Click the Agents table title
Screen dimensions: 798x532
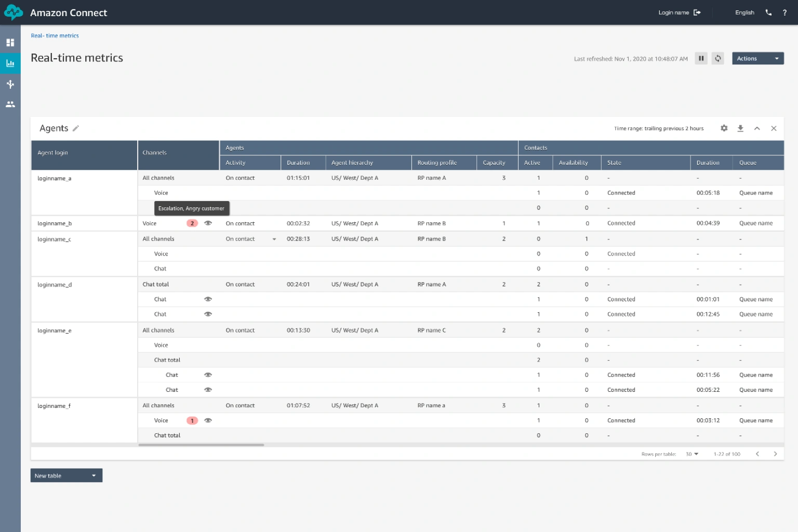pos(54,128)
